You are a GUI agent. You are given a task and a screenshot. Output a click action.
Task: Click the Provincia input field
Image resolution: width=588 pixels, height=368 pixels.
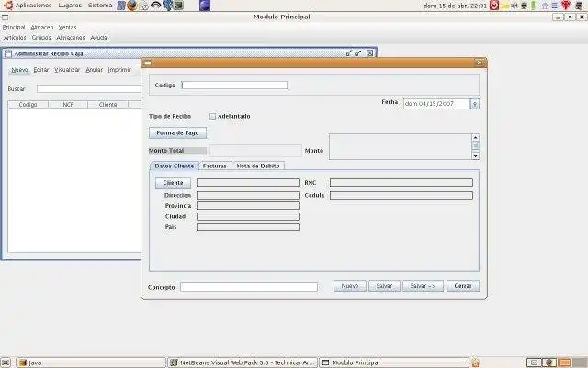[248, 206]
